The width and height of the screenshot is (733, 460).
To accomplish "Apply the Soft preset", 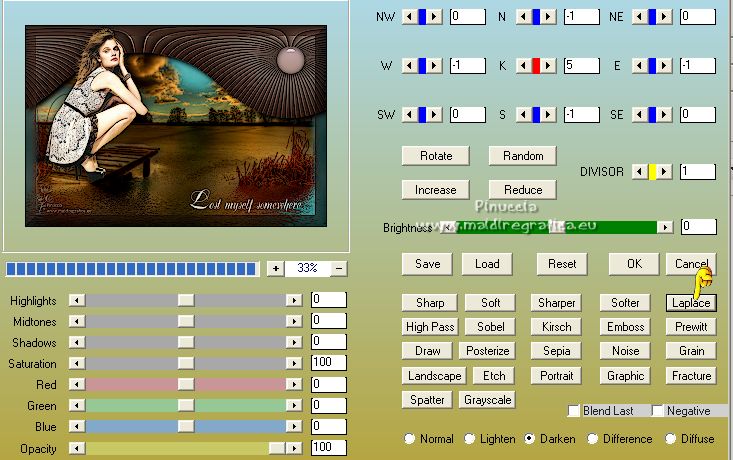I will pos(490,303).
